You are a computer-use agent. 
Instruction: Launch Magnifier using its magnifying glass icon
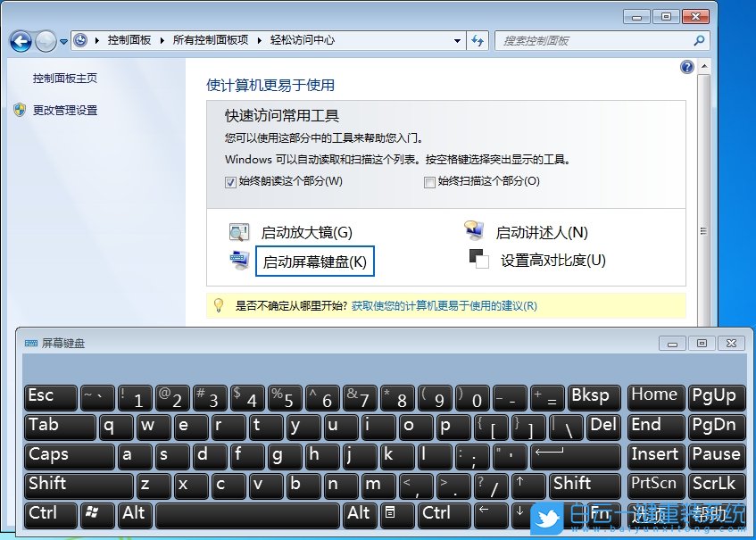237,229
